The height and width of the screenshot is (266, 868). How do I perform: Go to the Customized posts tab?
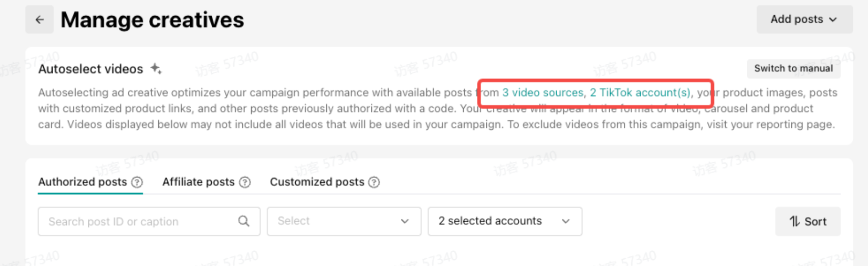tap(317, 182)
